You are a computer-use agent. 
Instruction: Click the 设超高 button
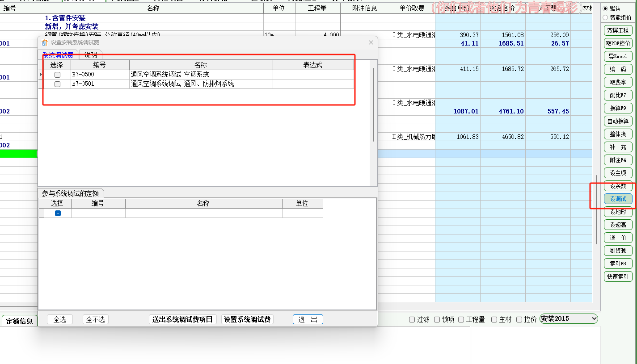click(x=618, y=225)
